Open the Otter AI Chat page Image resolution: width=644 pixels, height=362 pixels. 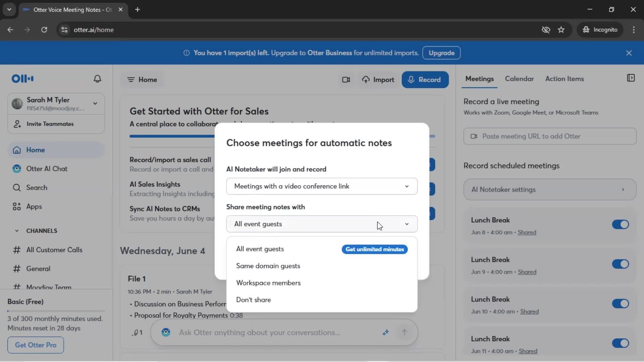pos(47,169)
